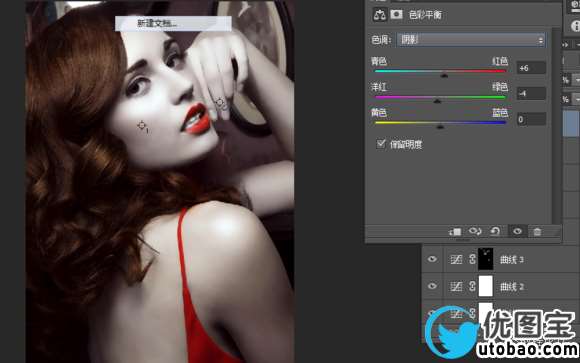The height and width of the screenshot is (363, 580).
Task: Select the black mask thumbnail of 曲线 3
Action: click(x=486, y=259)
